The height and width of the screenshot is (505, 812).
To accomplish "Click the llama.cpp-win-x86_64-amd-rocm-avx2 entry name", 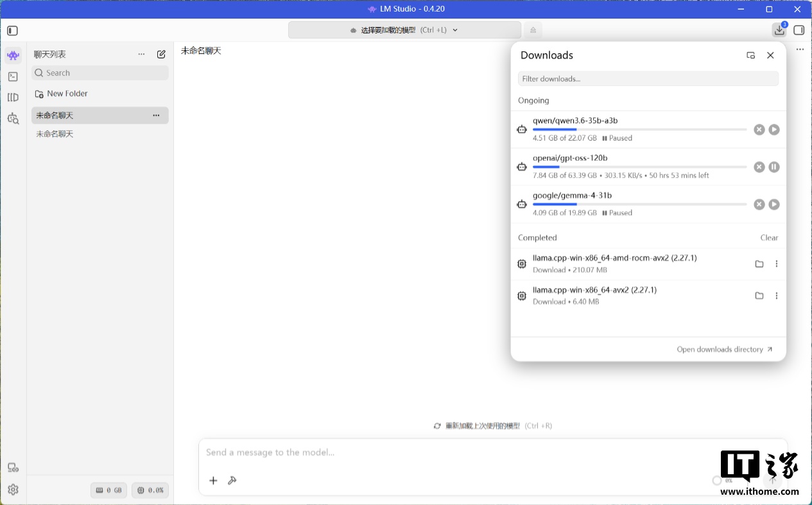I will pos(614,258).
